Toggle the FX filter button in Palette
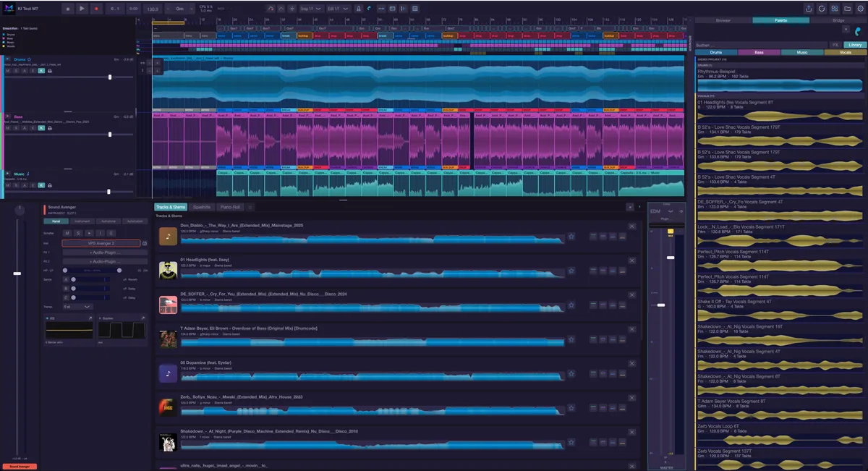 click(834, 45)
